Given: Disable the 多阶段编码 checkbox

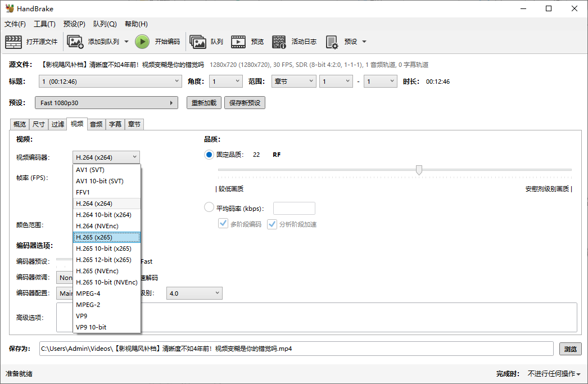Looking at the screenshot, I should pyautogui.click(x=223, y=223).
